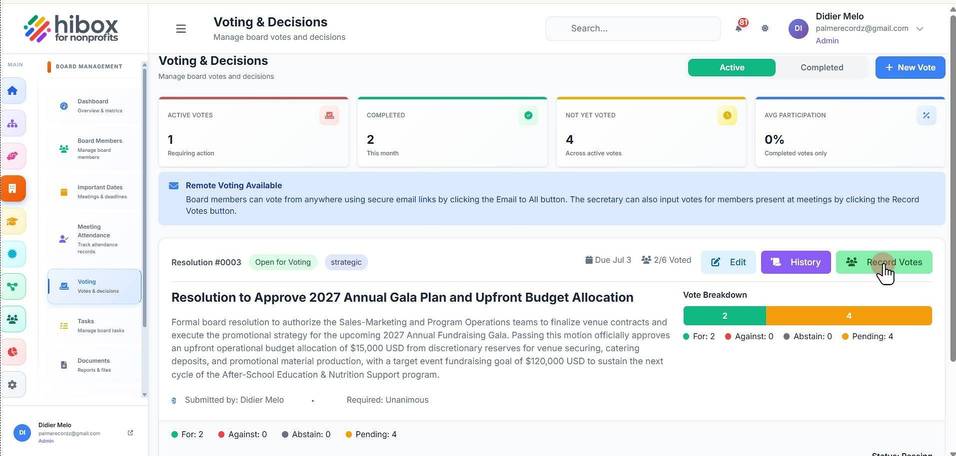956x456 pixels.
Task: Open the History button for Resolution #0003
Action: (x=796, y=262)
